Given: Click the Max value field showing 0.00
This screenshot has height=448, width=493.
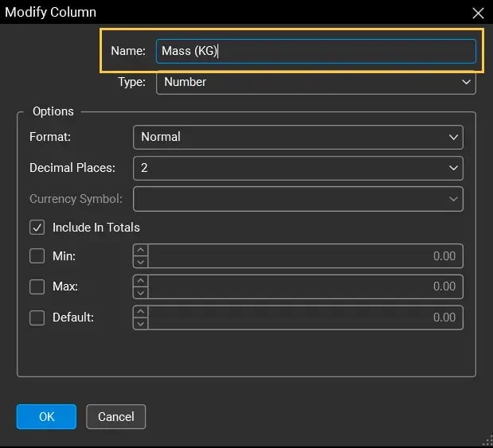Looking at the screenshot, I should coord(305,286).
